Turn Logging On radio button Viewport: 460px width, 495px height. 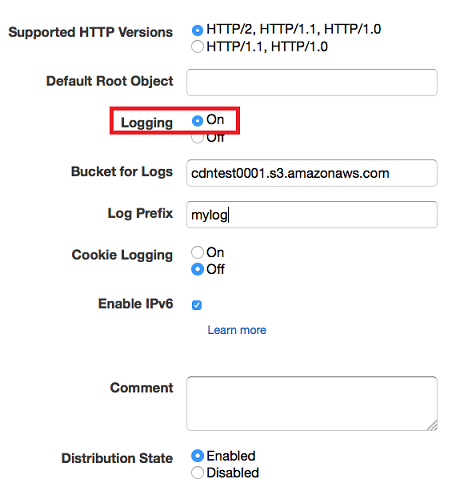(x=197, y=120)
